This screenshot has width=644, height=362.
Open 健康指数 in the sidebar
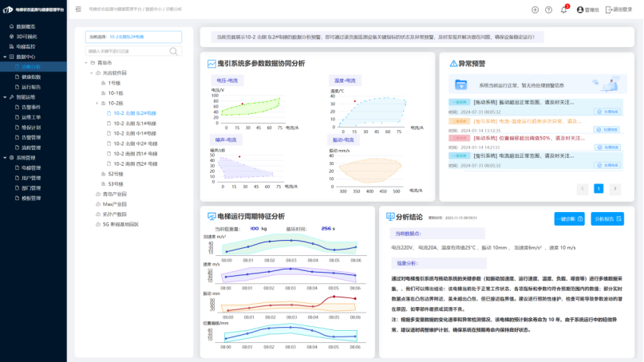tap(31, 77)
